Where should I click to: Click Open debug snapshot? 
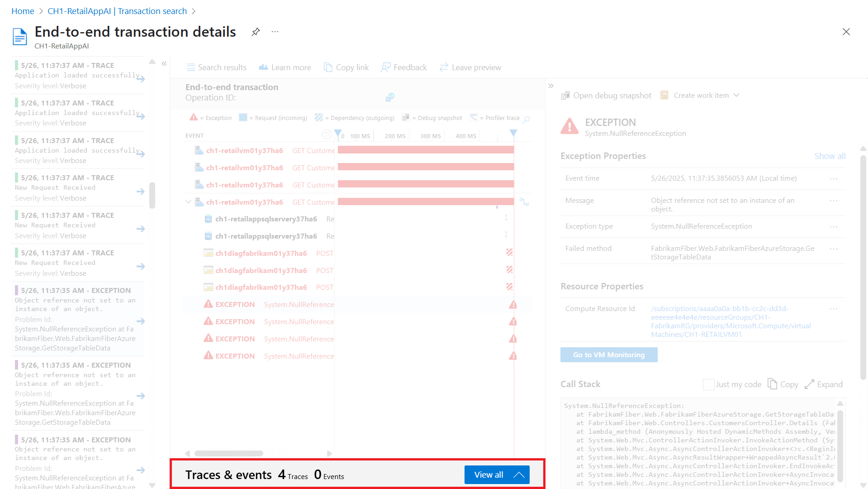click(x=606, y=96)
